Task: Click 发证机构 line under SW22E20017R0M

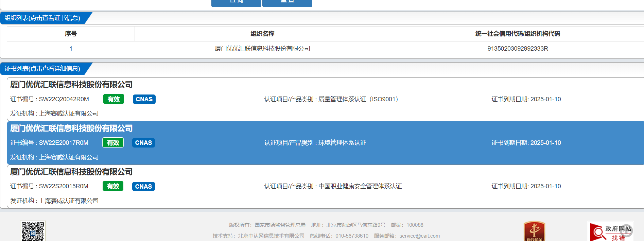Action: pyautogui.click(x=54, y=157)
